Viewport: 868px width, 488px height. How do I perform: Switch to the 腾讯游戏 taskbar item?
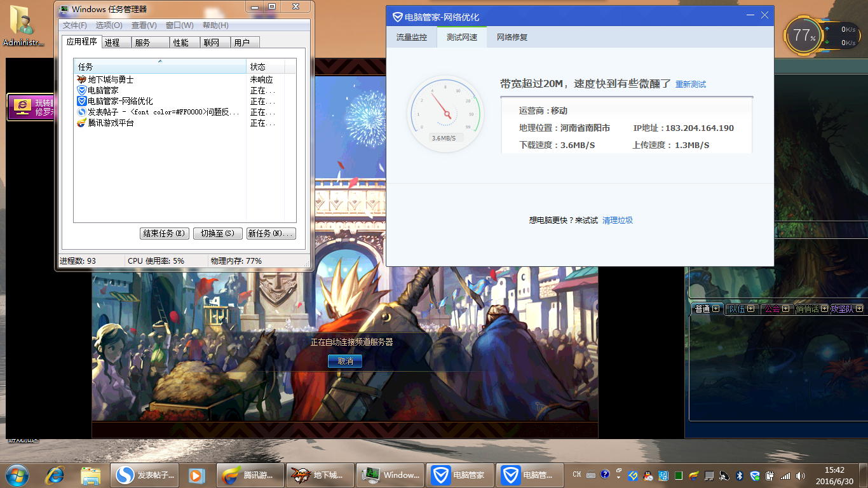pyautogui.click(x=250, y=475)
